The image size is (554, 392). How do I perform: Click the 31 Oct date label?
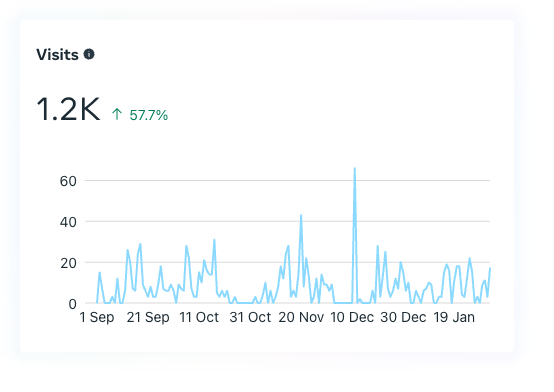(x=250, y=317)
